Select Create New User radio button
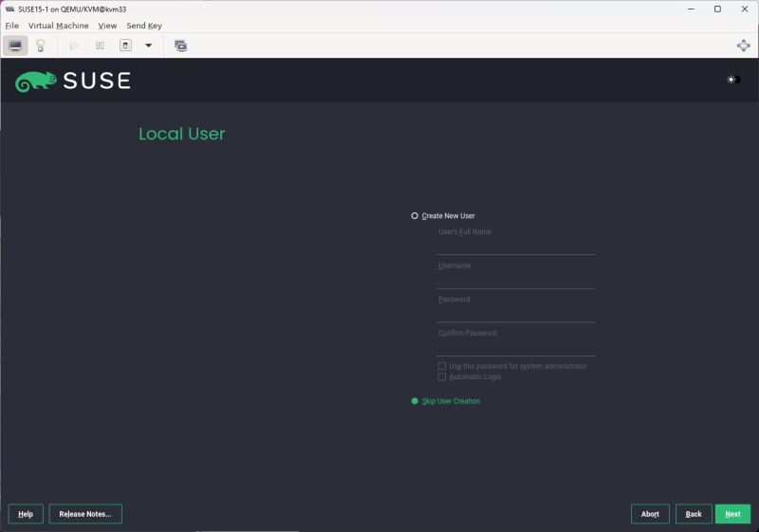 click(x=415, y=215)
